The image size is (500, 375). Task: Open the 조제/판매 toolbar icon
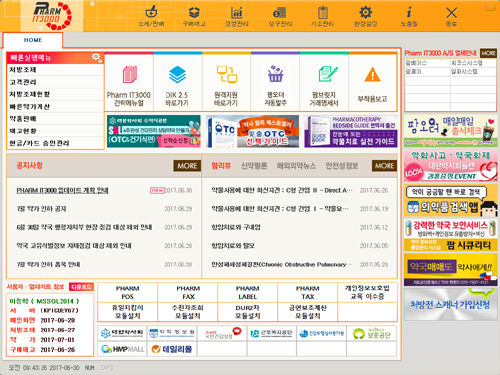(151, 16)
